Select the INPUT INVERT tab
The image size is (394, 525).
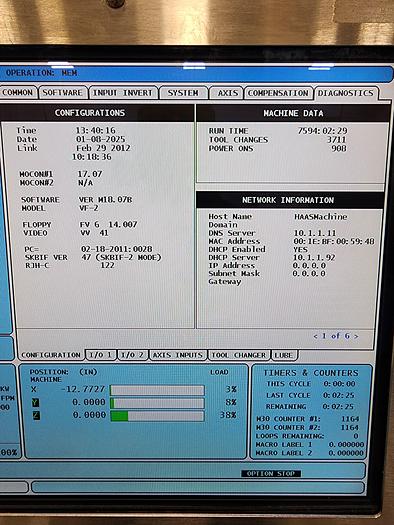[123, 93]
